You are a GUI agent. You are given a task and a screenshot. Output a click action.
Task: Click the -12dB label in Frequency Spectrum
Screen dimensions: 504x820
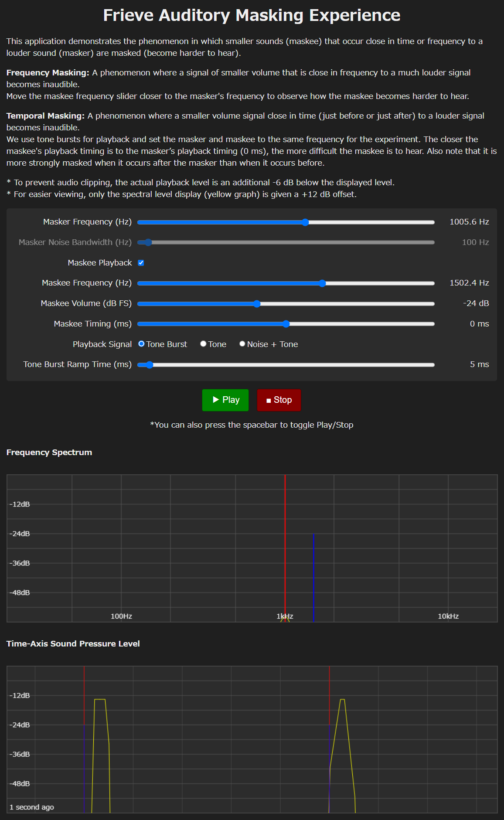[x=20, y=504]
